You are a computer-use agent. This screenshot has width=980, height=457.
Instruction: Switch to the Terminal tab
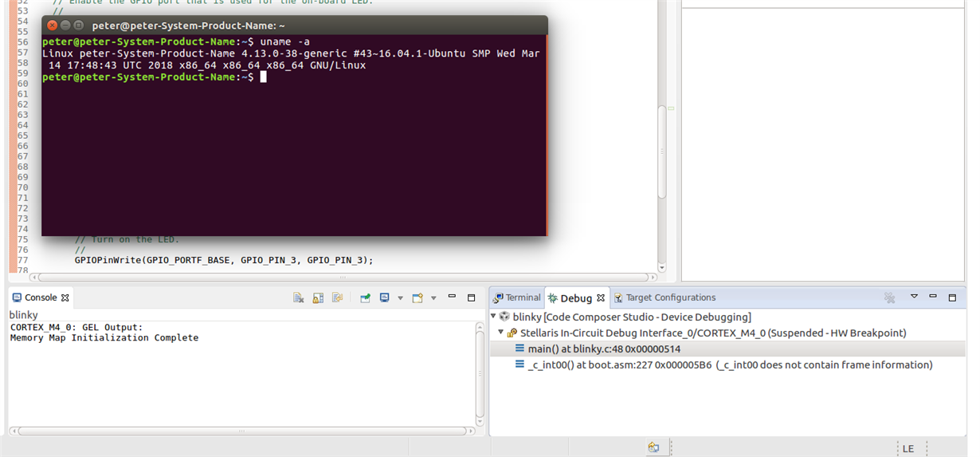(516, 297)
